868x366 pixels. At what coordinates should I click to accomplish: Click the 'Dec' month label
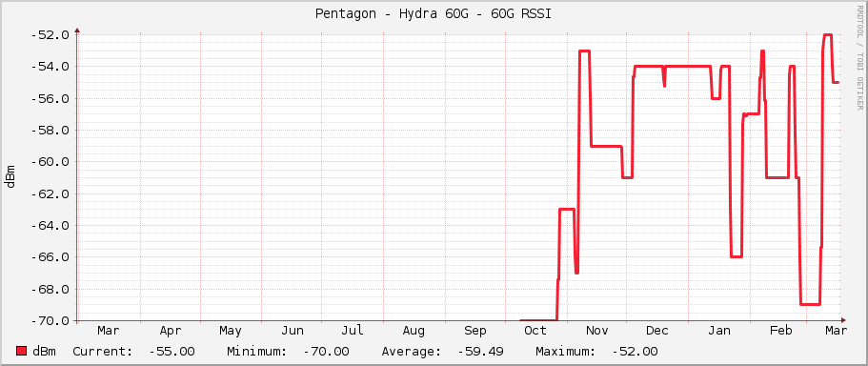point(657,331)
